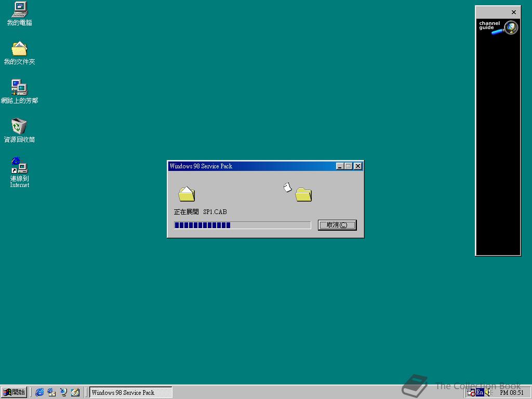Minimize the Windows 98 Service Pack dialog
This screenshot has height=399, width=532.
click(340, 166)
